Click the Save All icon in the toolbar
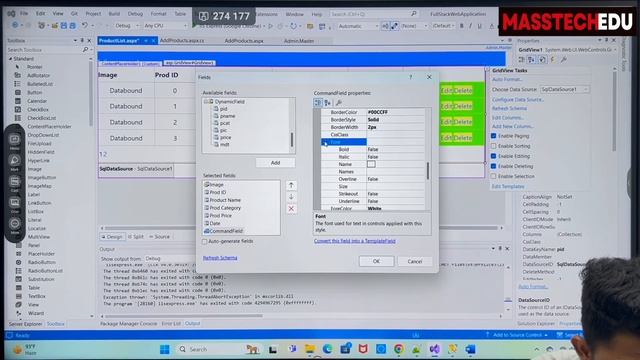This screenshot has width=640, height=360. [72, 25]
